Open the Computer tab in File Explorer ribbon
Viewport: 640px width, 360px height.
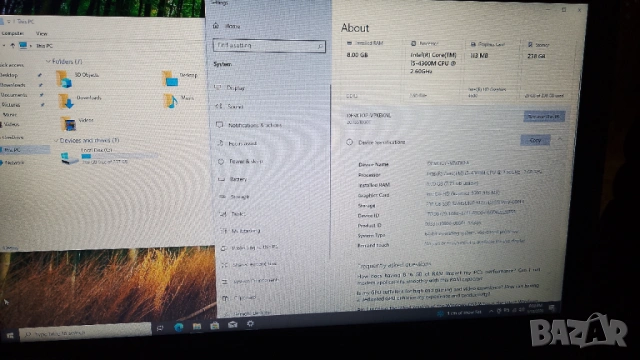(x=12, y=33)
